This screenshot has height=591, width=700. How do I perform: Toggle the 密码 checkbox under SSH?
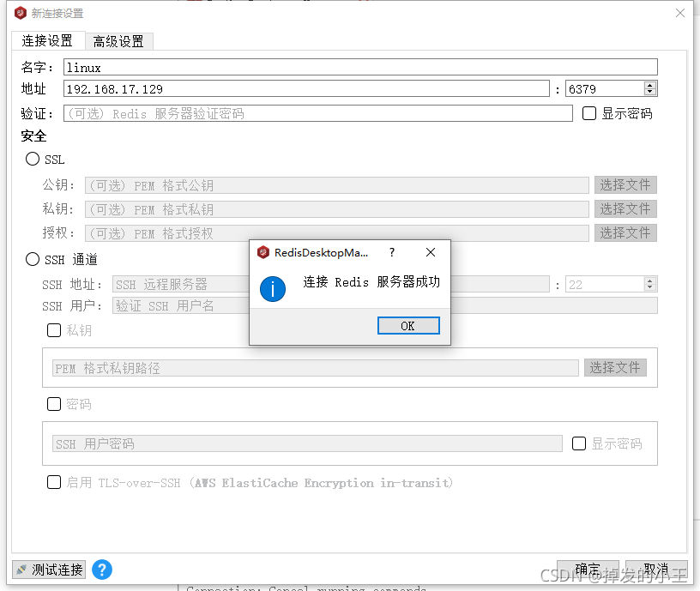(x=54, y=404)
